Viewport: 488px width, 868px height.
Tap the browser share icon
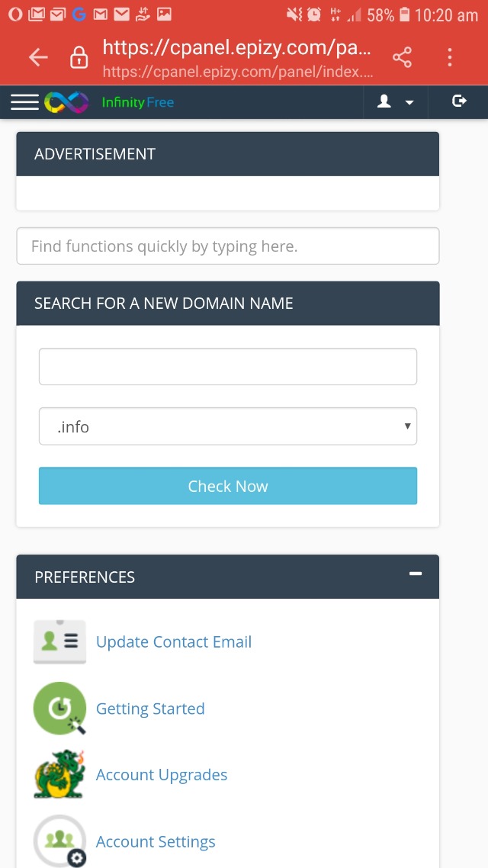[x=402, y=57]
